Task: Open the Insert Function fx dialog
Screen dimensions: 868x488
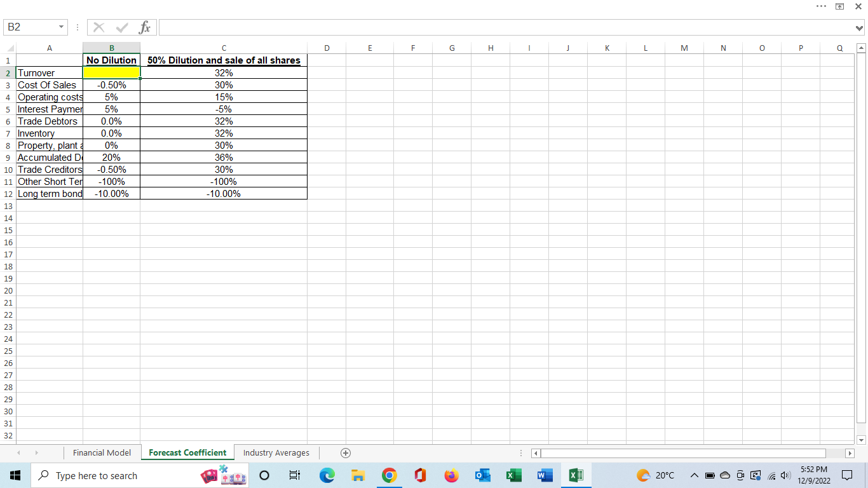Action: pos(144,27)
